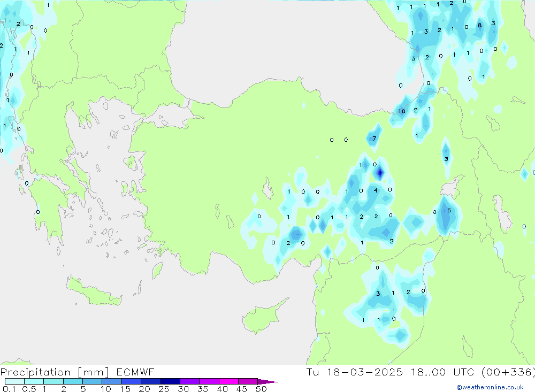Select the 5–10 mm legend swatch

(x=93, y=381)
